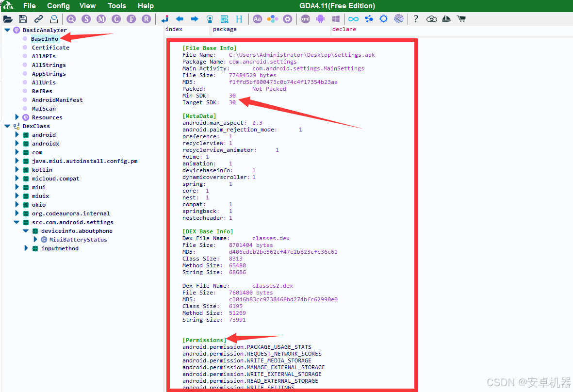Click the purple xml icon
The height and width of the screenshot is (392, 573).
(x=305, y=19)
